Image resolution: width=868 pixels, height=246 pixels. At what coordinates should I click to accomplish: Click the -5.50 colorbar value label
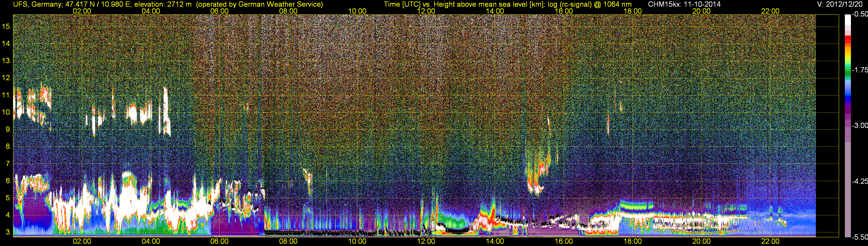(860, 237)
